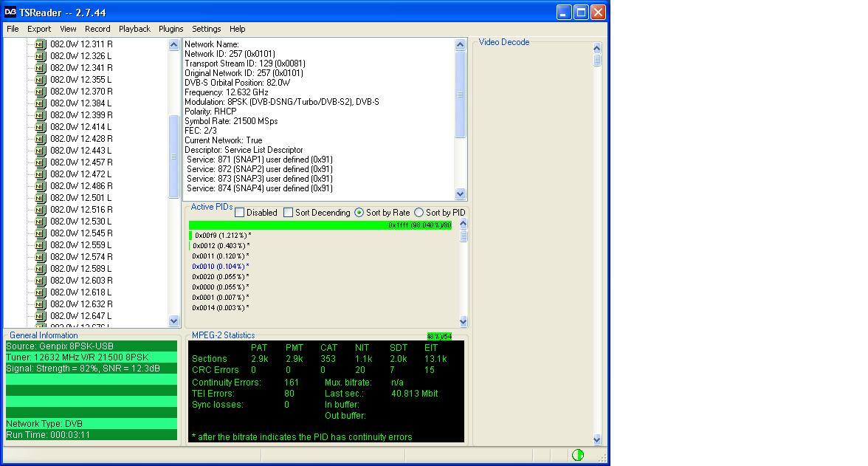Click the green status indicator in status bar
Image resolution: width=868 pixels, height=466 pixels.
tap(577, 455)
